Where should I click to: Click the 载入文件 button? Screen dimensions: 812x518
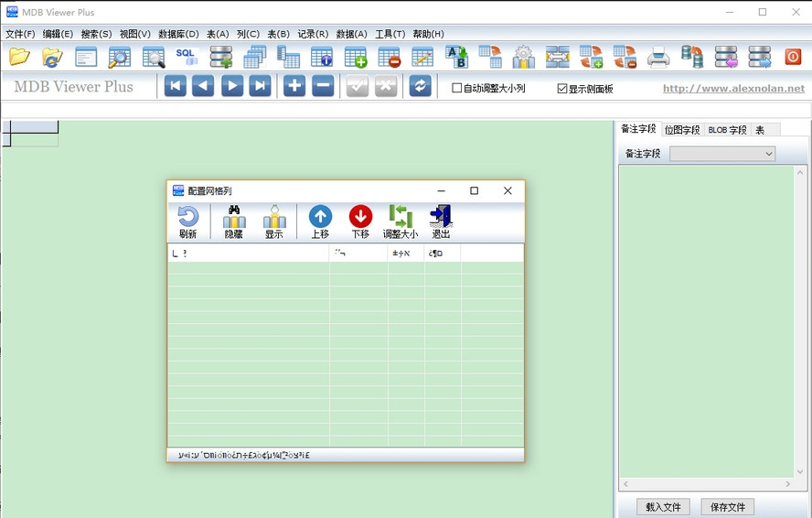(x=663, y=506)
